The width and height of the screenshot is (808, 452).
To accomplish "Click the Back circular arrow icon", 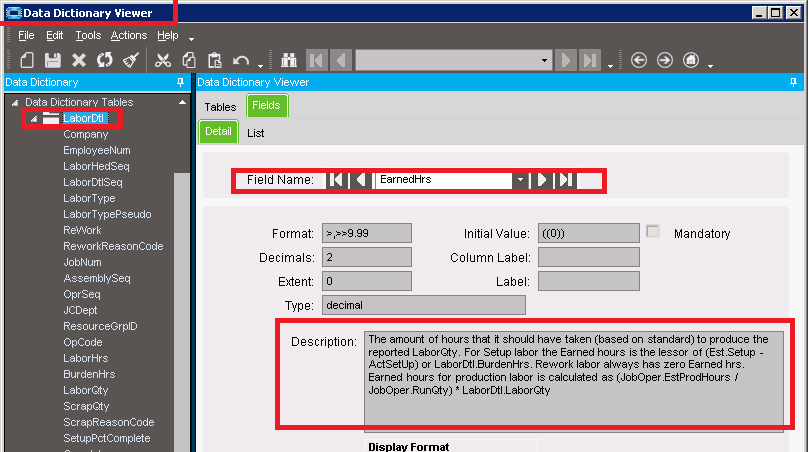I will coord(638,60).
